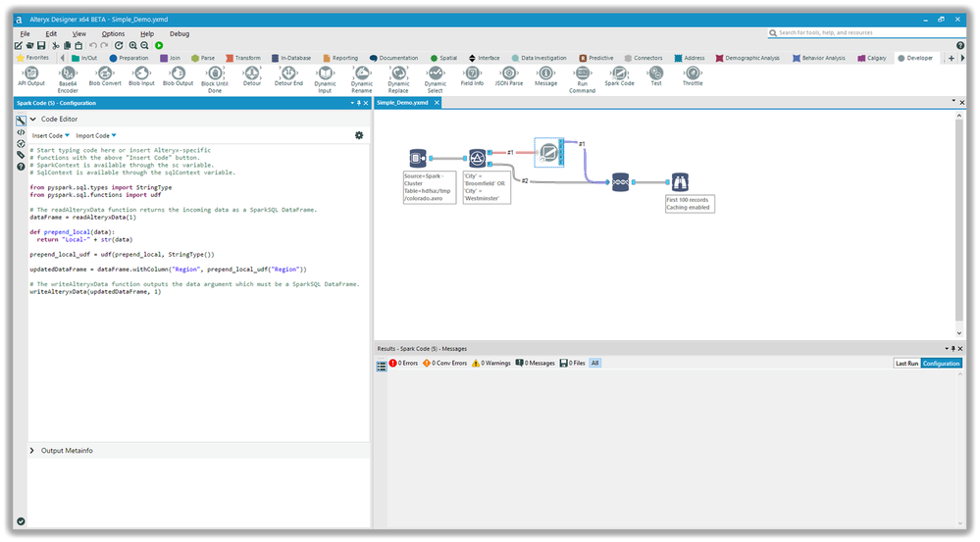Collapse the Code Editor section
Viewport: 980px width, 542px height.
[33, 119]
